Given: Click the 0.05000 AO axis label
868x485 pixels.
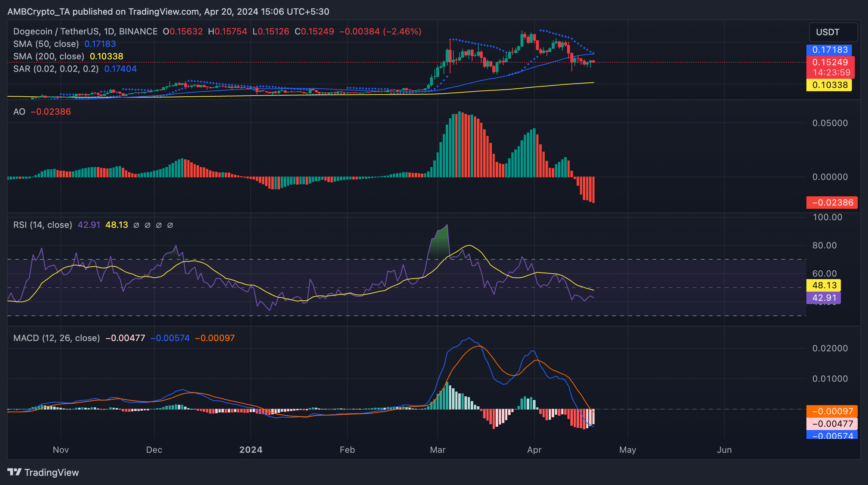Looking at the screenshot, I should coord(830,123).
